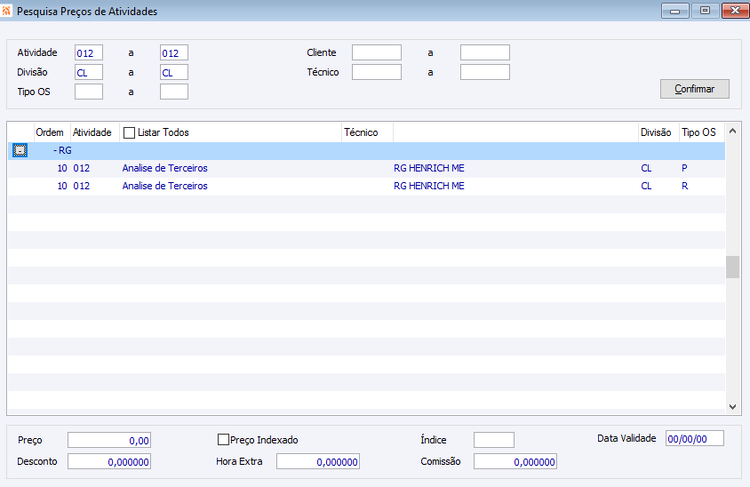
Task: Select the Analise de Terceiros row with Tipo OS P
Action: click(366, 168)
